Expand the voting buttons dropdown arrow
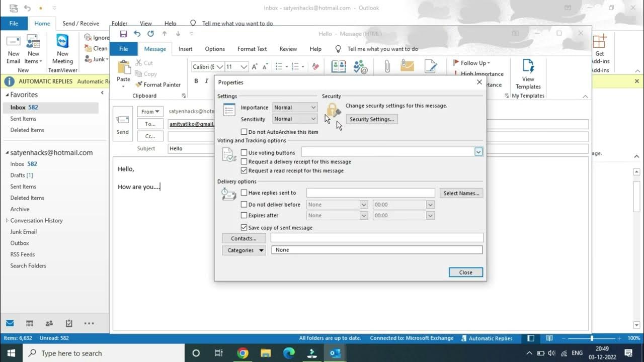 (x=478, y=152)
